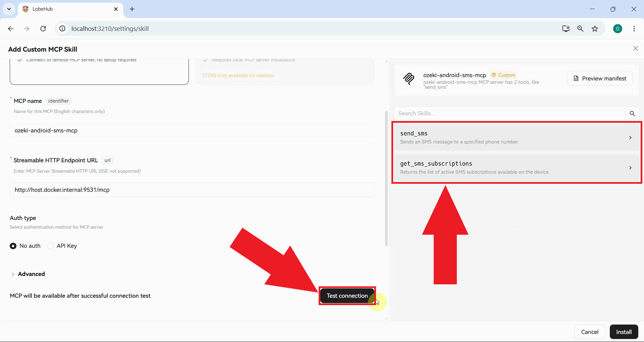Open the tab search dropdown arrow
Image resolution: width=644 pixels, height=342 pixels.
pyautogui.click(x=9, y=9)
